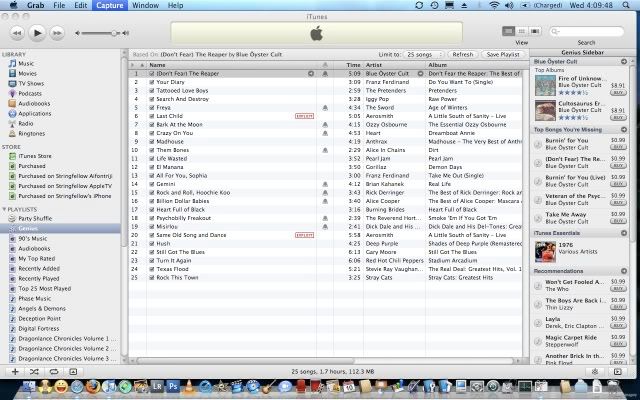This screenshot has width=640, height=400.
Task: Open the Window menu
Action: click(144, 5)
